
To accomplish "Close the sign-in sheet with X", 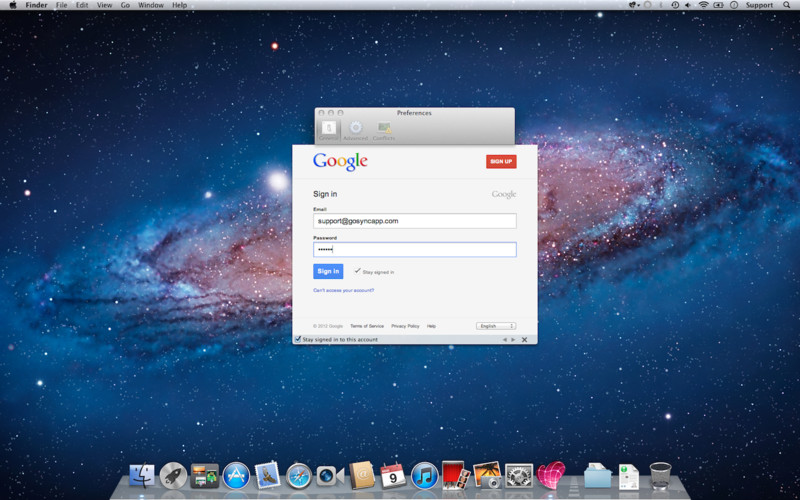I will (x=524, y=339).
